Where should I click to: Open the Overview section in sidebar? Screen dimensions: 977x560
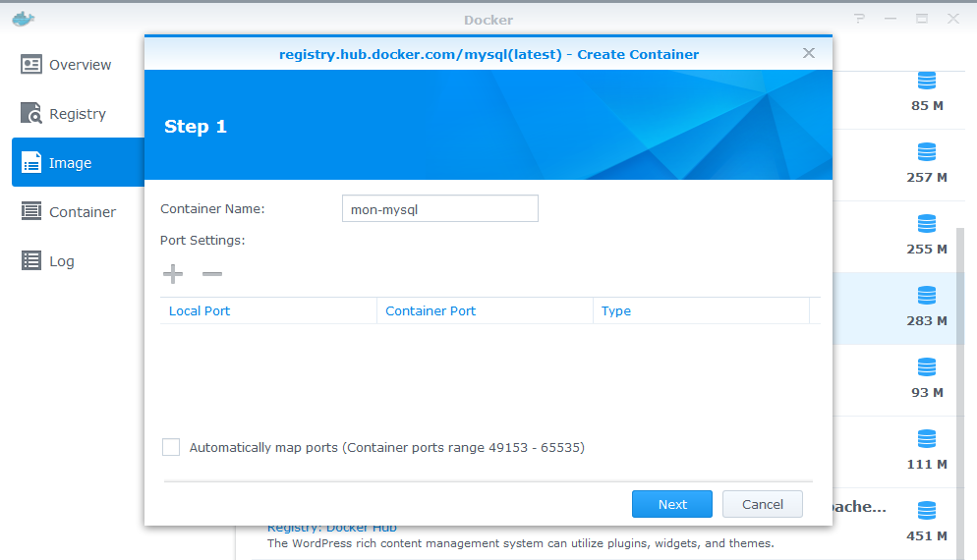(78, 65)
